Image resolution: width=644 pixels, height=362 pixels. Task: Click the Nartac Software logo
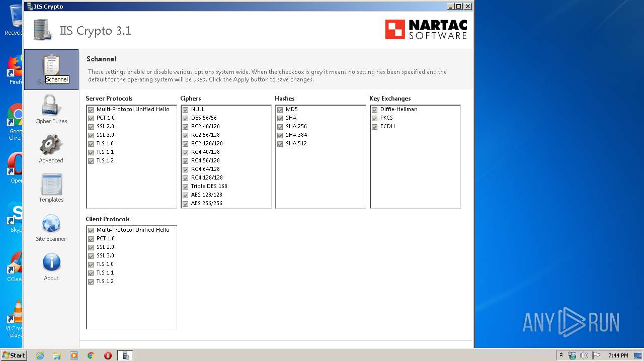426,30
